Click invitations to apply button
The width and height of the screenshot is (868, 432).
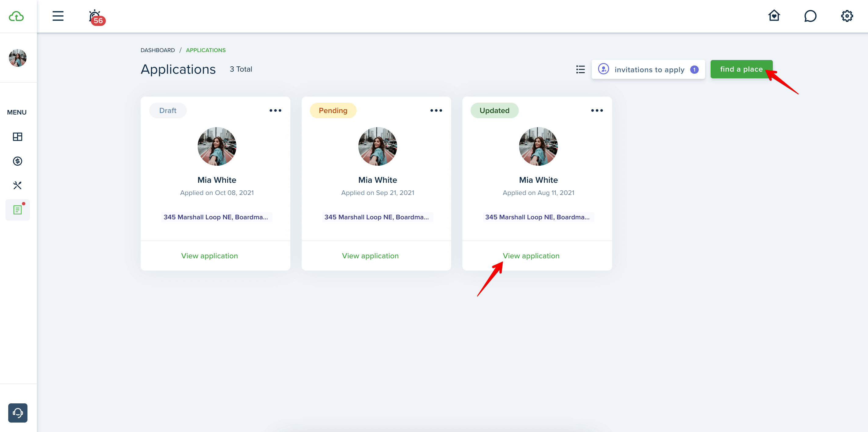[648, 69]
